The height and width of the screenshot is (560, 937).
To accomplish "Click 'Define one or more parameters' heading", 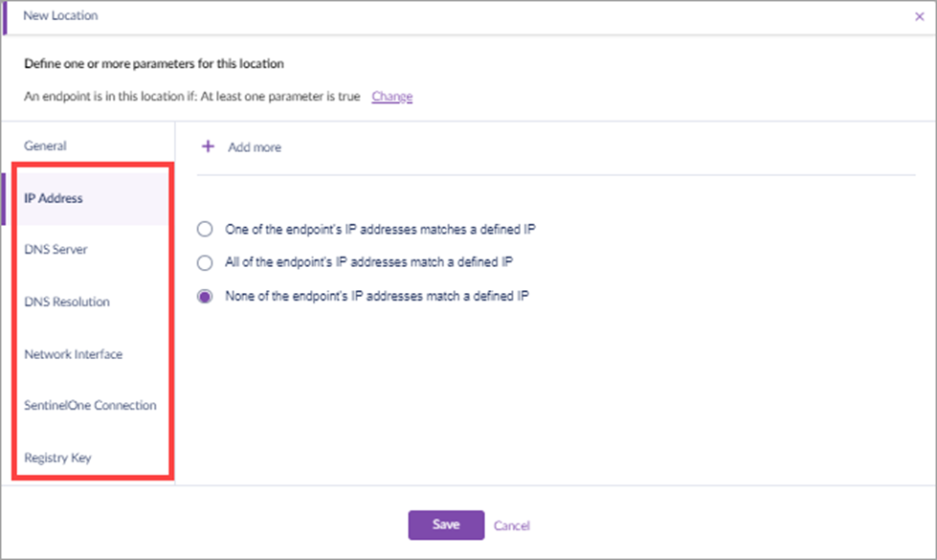I will coord(153,64).
